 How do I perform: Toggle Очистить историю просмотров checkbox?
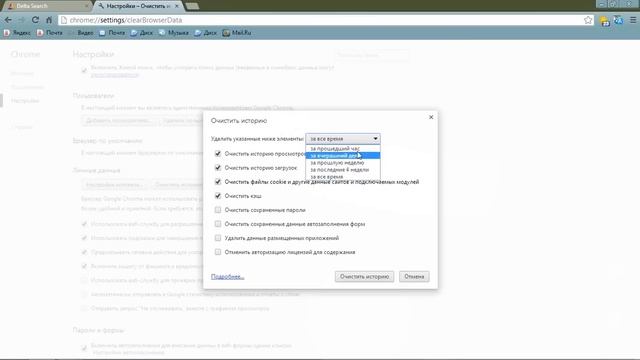(218, 153)
